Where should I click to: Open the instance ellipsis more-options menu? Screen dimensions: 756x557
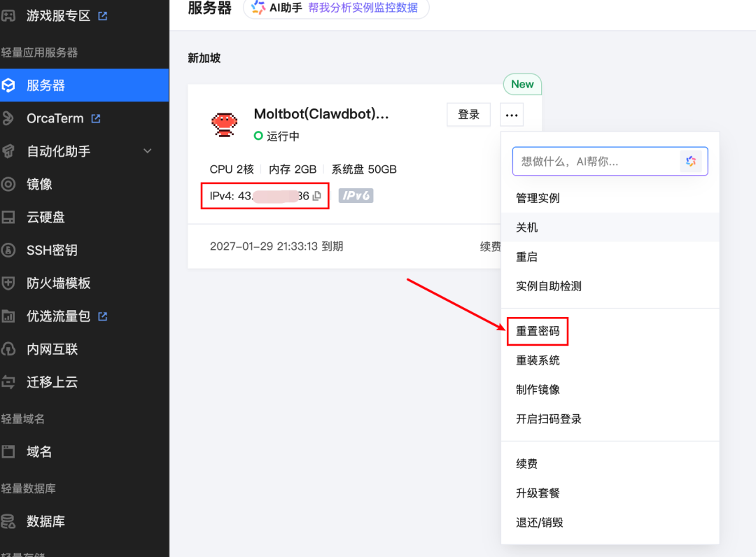click(x=511, y=115)
